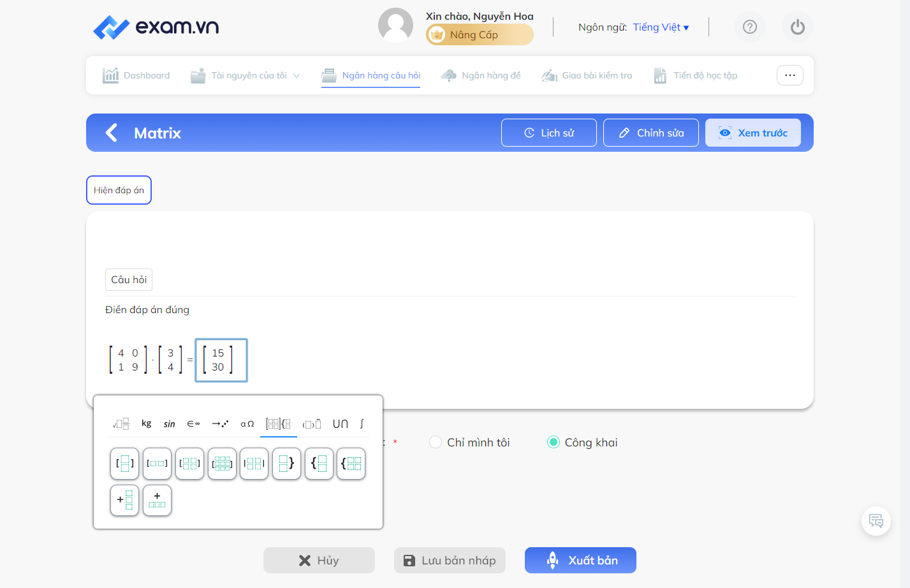Screen dimensions: 910x588
Task: Click the Chỉnh sửa edit button
Action: 651,133
